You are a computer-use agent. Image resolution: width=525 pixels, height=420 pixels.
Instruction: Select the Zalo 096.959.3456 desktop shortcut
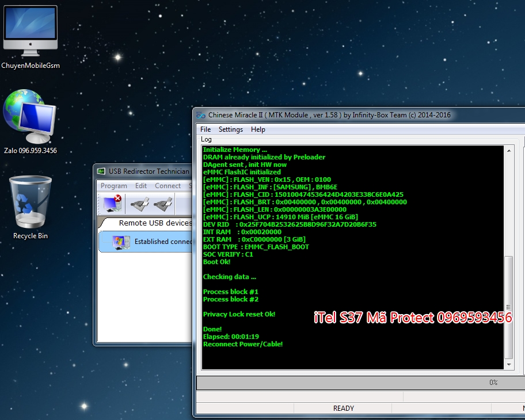30,121
